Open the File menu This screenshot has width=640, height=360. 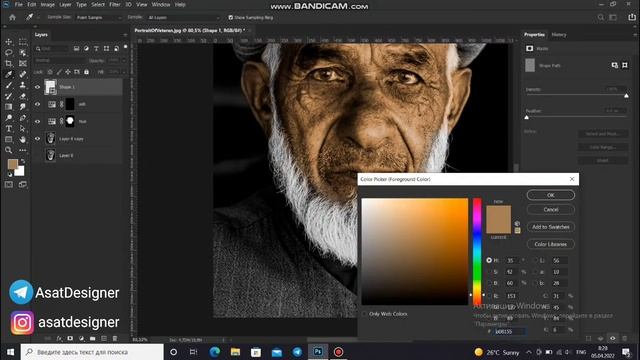click(x=19, y=4)
